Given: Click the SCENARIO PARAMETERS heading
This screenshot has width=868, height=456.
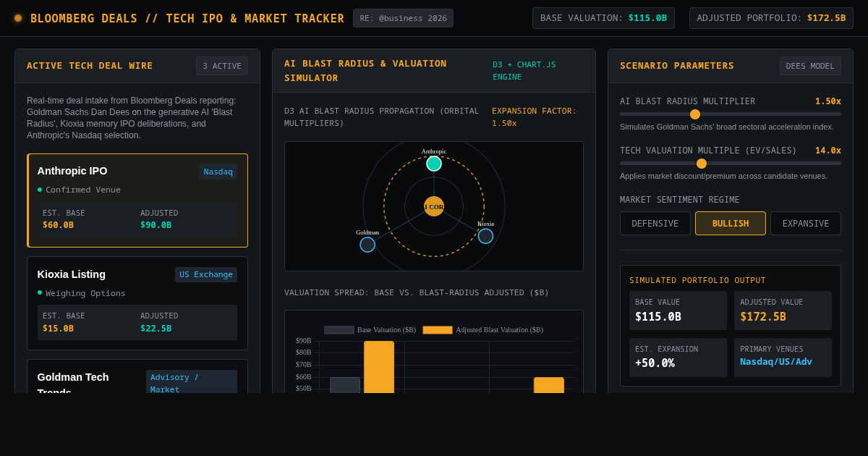Looking at the screenshot, I should 677,66.
